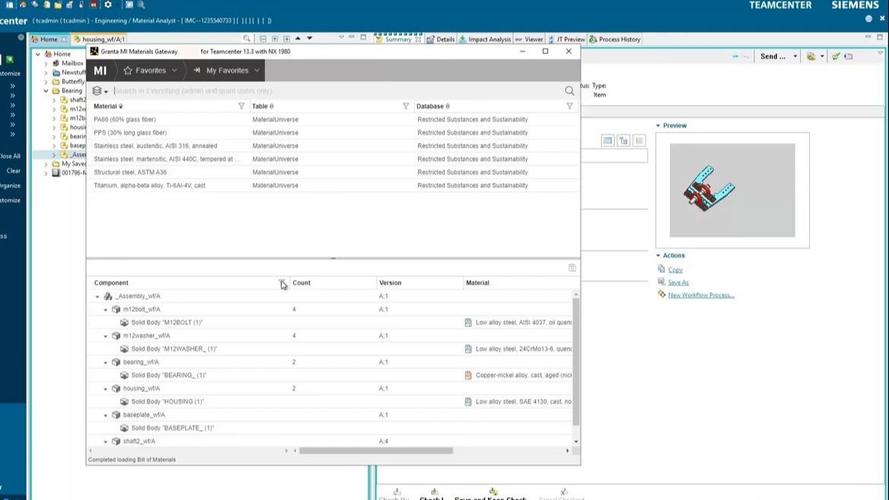Open the Impact Analysis tab
The image size is (889, 500).
(485, 39)
